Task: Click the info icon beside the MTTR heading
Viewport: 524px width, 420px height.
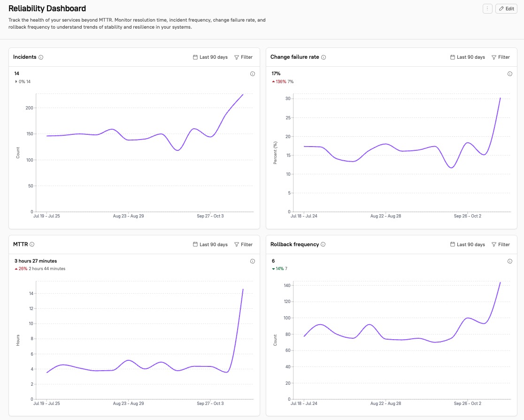Action: click(x=32, y=244)
